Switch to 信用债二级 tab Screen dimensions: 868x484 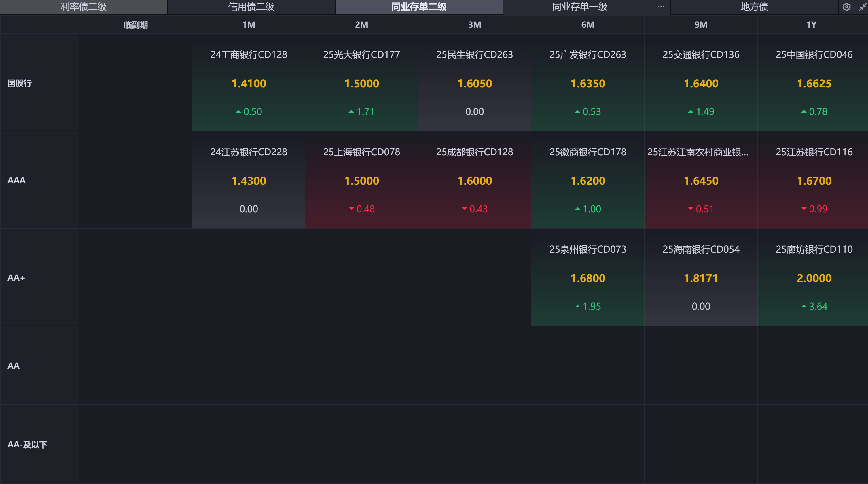point(251,7)
